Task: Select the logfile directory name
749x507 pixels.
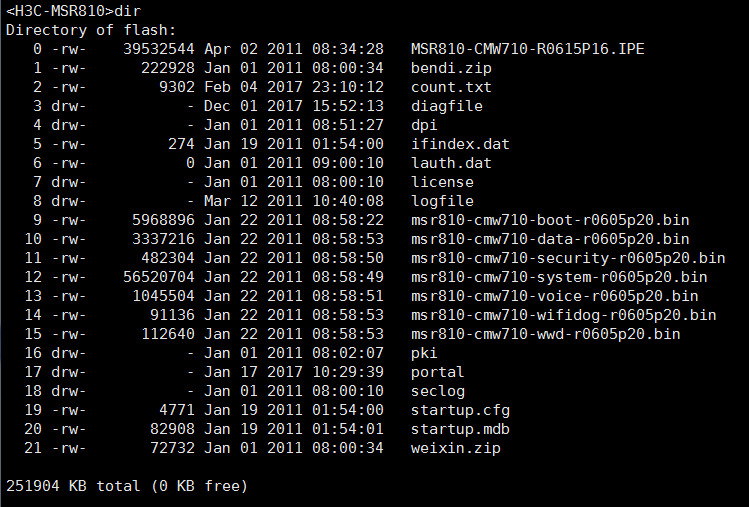Action: (442, 201)
